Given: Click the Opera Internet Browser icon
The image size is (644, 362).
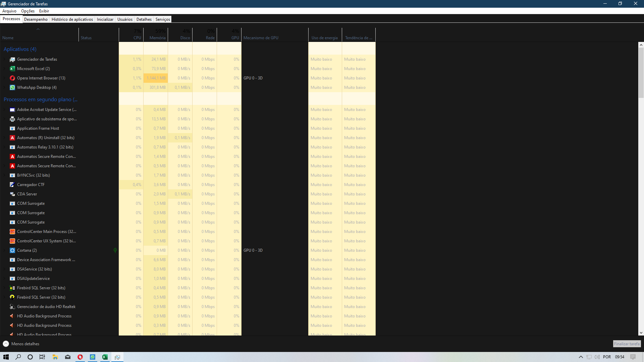Looking at the screenshot, I should pyautogui.click(x=12, y=78).
